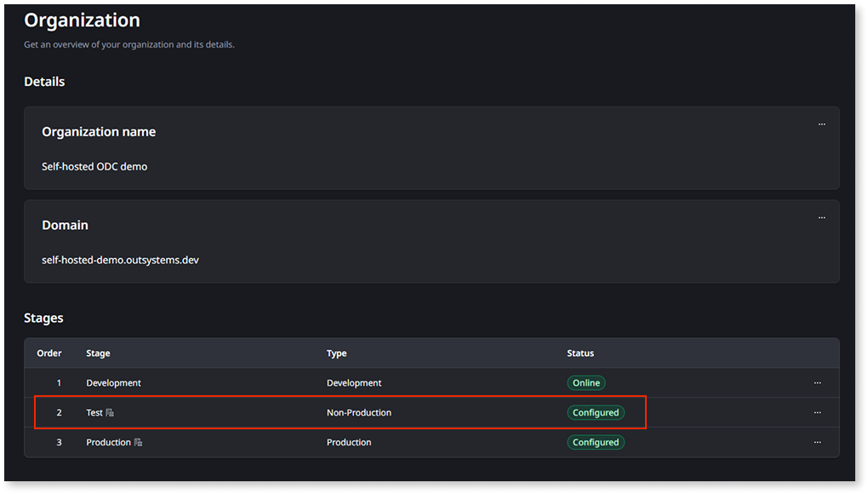This screenshot has width=868, height=494.
Task: Click the Organization page title
Action: (x=82, y=20)
